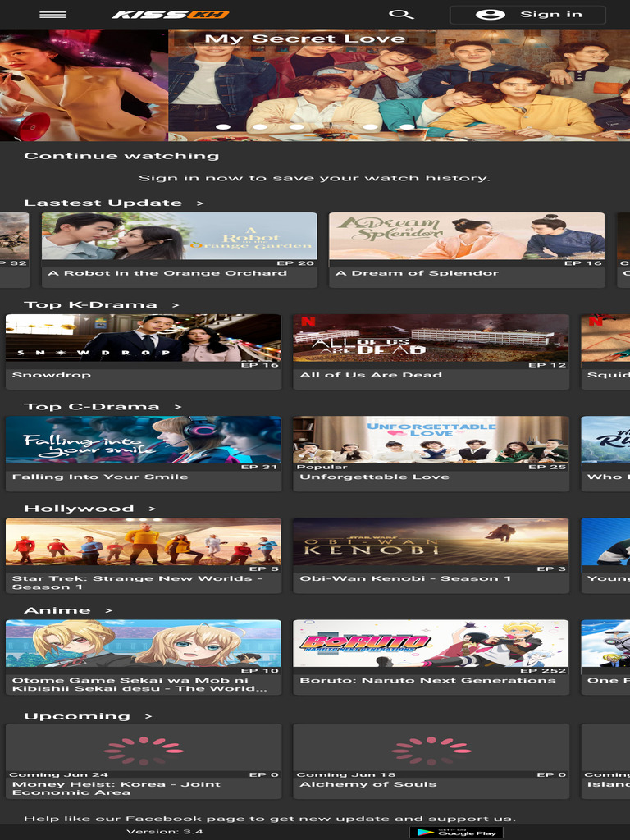Open Unforgettable Love poster
Screen dimensions: 630x840
tap(431, 440)
